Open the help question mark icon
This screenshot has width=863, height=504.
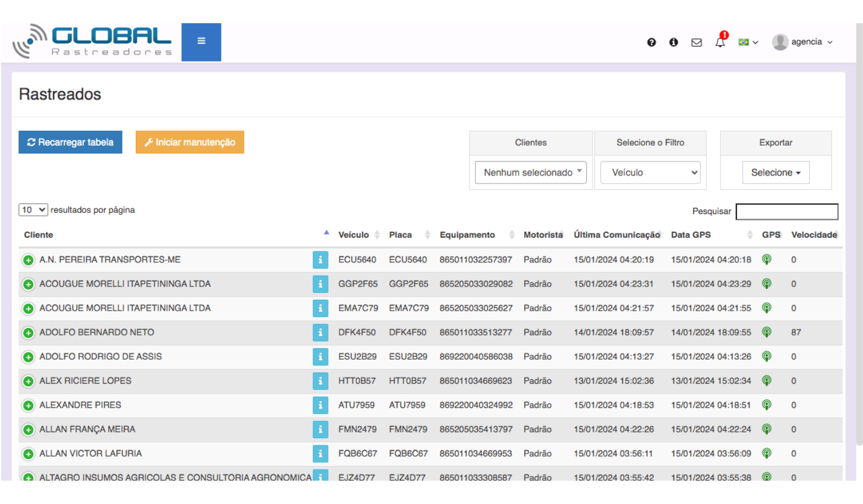(x=651, y=42)
